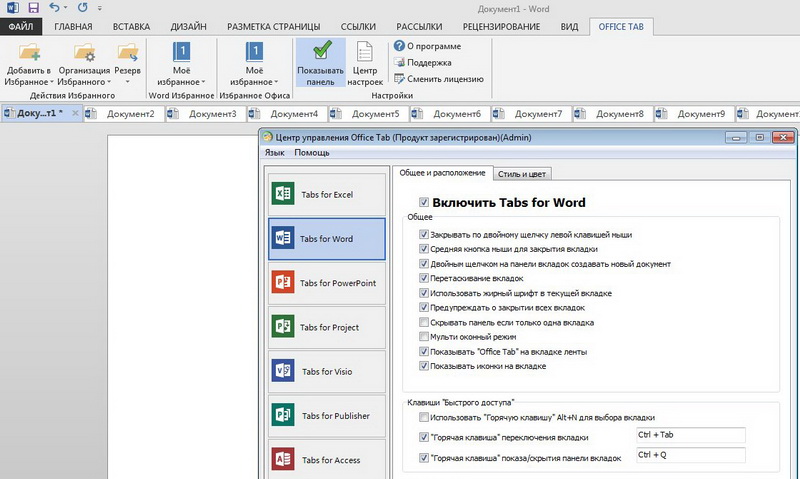Viewport: 800px width, 479px height.
Task: Select Общее и расположение tab
Action: click(442, 173)
